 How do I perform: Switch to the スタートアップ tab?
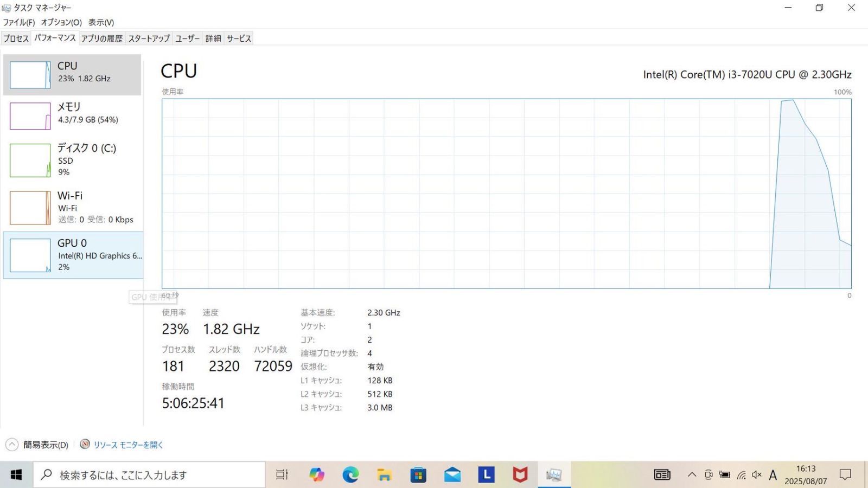(x=149, y=38)
